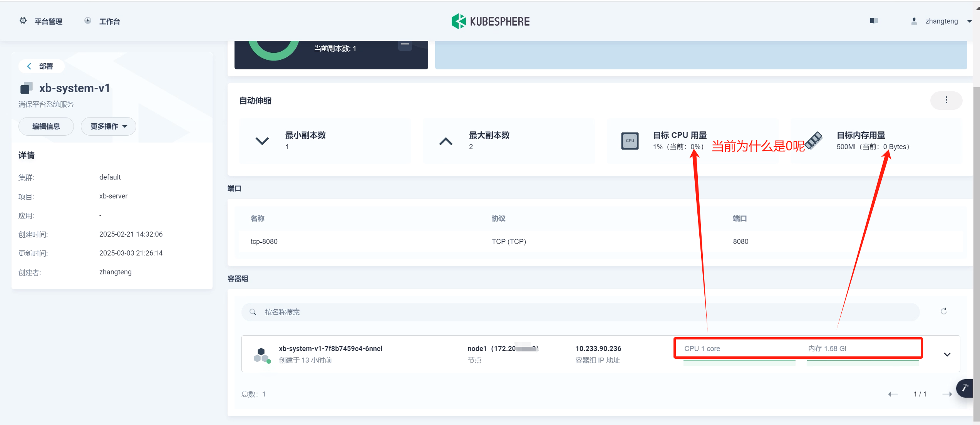The width and height of the screenshot is (980, 425).
Task: Go to next page of pods
Action: (947, 394)
